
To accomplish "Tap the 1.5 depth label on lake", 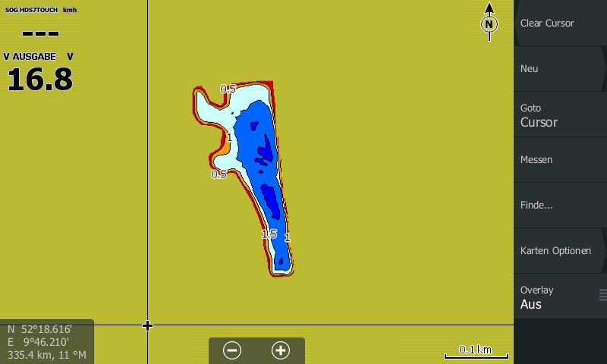I will pos(269,234).
